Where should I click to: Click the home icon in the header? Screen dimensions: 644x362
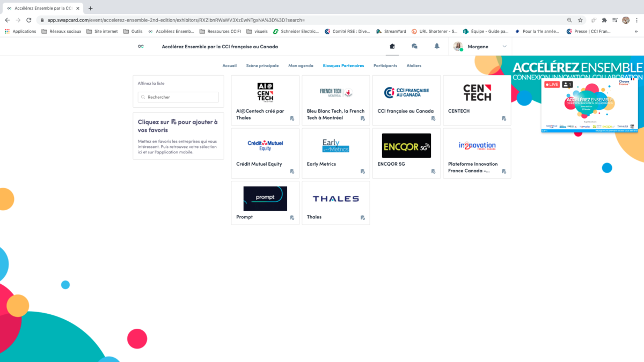pyautogui.click(x=392, y=47)
